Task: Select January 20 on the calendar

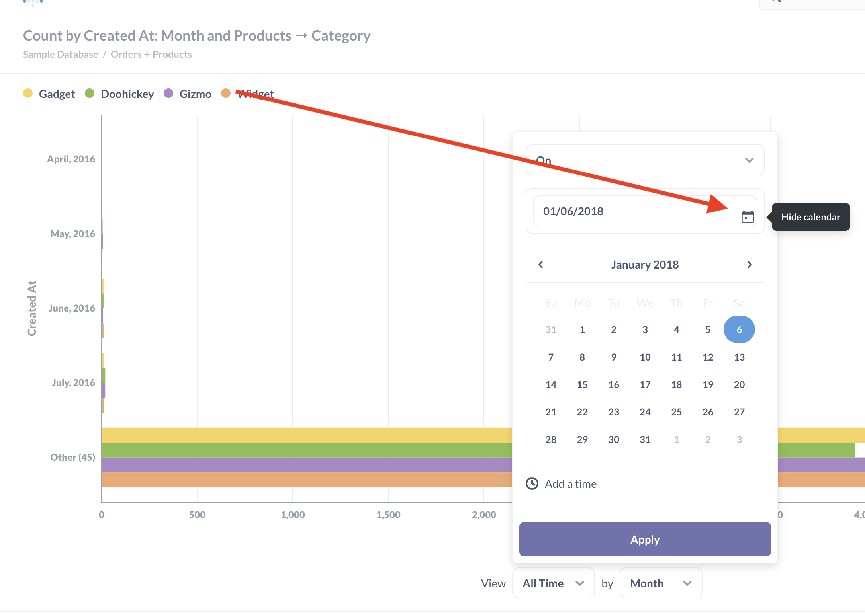Action: 739,384
